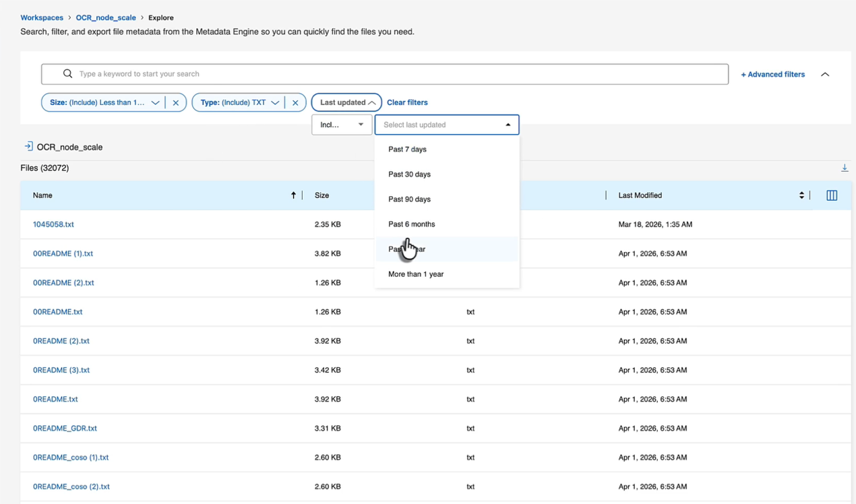
Task: Expand the Type filter chip dropdown
Action: pyautogui.click(x=275, y=103)
